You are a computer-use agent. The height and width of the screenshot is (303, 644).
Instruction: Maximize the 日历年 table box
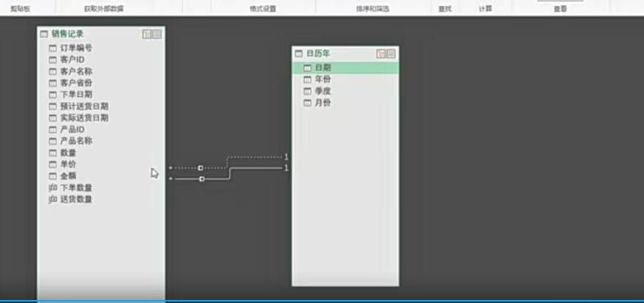(390, 54)
